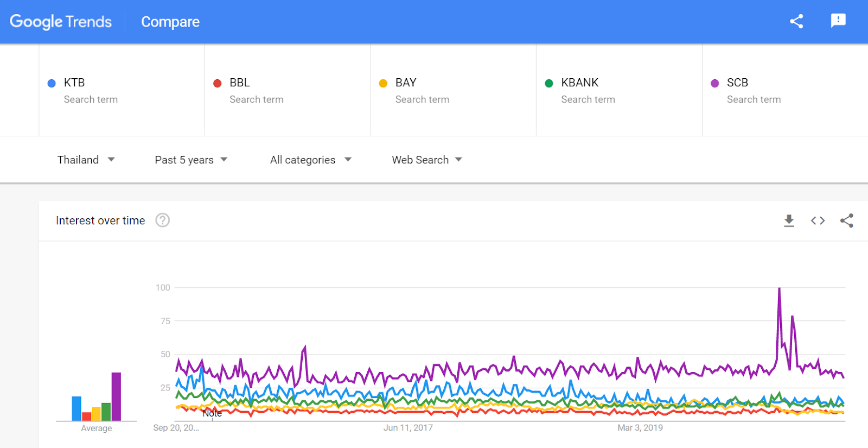Select the KBANK search term card
The width and height of the screenshot is (868, 448).
click(619, 90)
